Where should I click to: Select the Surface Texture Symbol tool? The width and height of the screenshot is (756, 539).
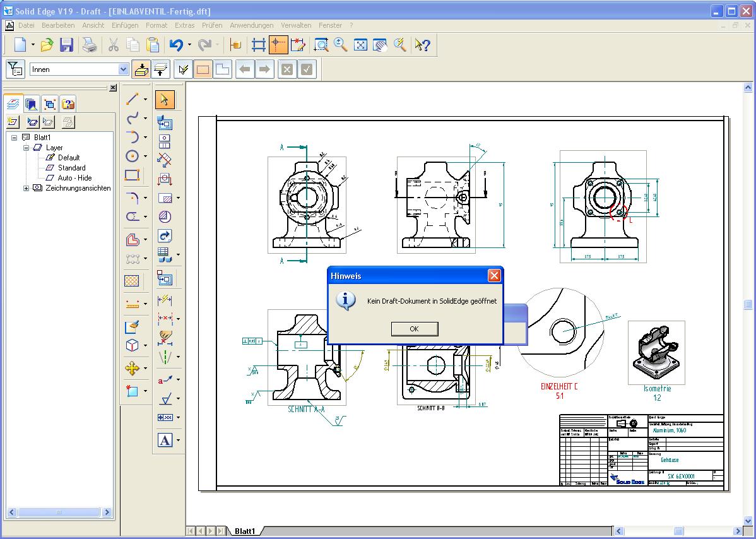165,399
